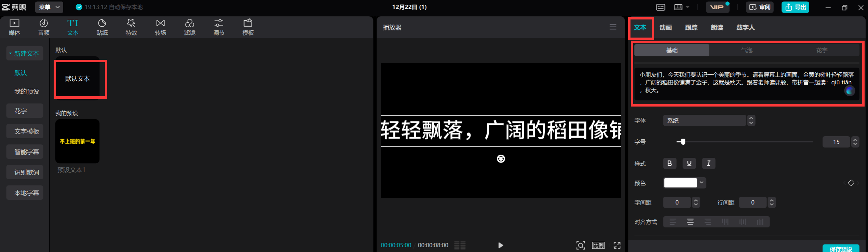
Task: Set vertical middle alignment
Action: (743, 222)
